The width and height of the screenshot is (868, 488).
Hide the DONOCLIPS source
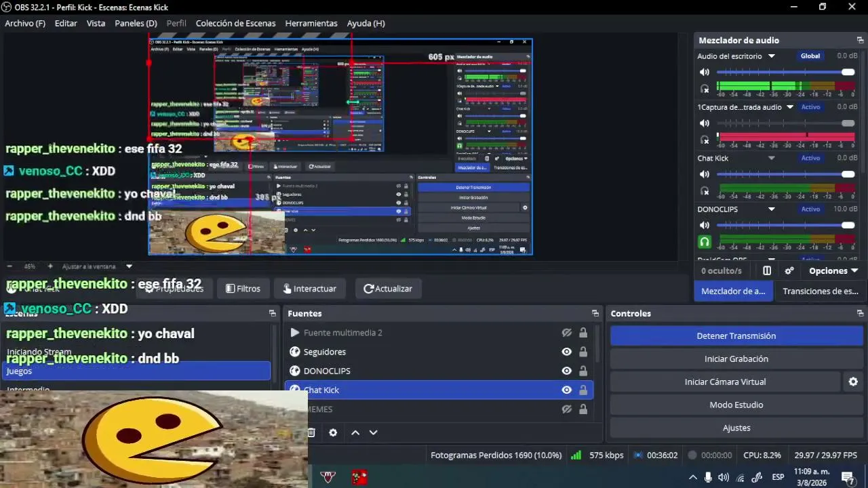click(567, 371)
